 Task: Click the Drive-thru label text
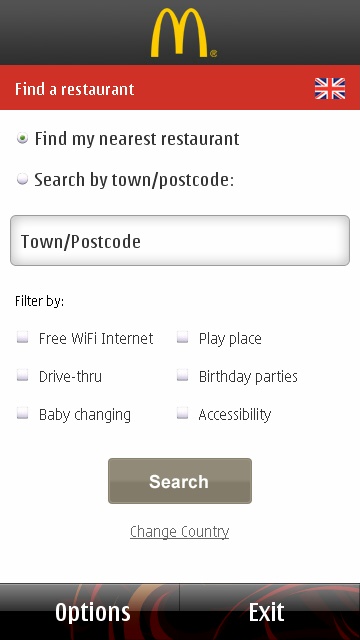tap(70, 376)
